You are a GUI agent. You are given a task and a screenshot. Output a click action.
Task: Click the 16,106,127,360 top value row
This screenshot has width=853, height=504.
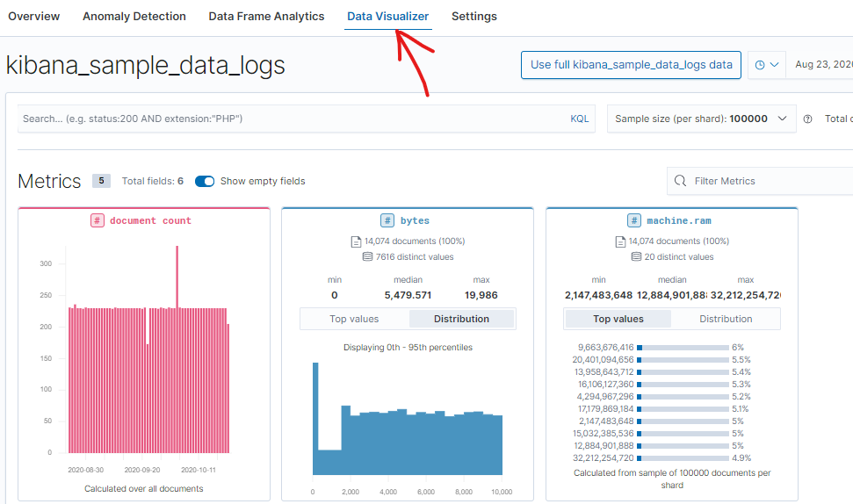tap(662, 385)
